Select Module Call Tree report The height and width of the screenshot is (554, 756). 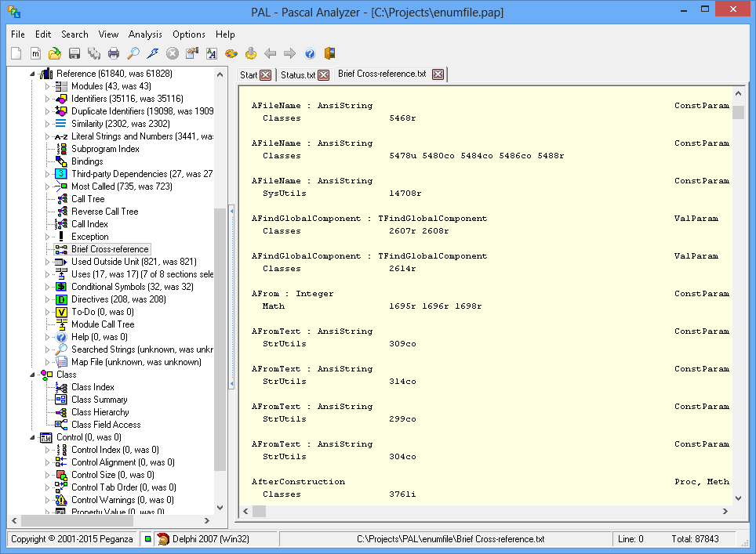[x=103, y=324]
